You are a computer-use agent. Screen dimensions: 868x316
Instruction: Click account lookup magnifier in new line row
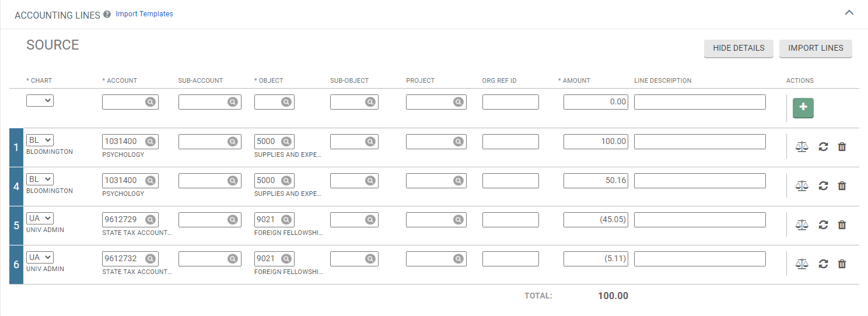150,102
